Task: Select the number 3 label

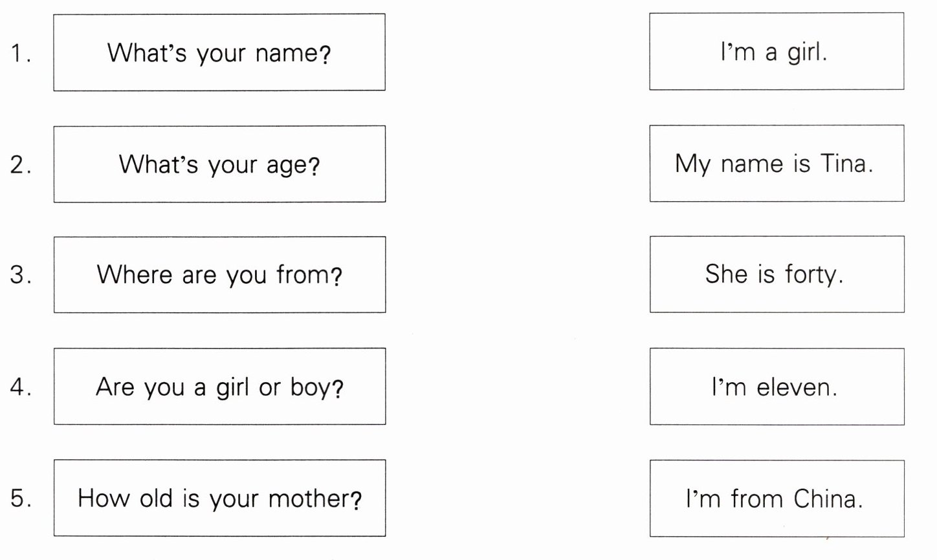Action: (19, 275)
